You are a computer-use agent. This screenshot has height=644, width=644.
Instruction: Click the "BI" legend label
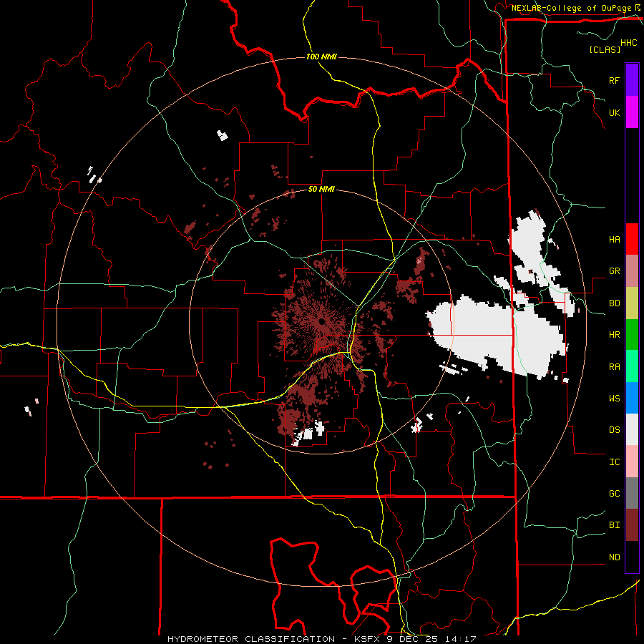point(614,525)
